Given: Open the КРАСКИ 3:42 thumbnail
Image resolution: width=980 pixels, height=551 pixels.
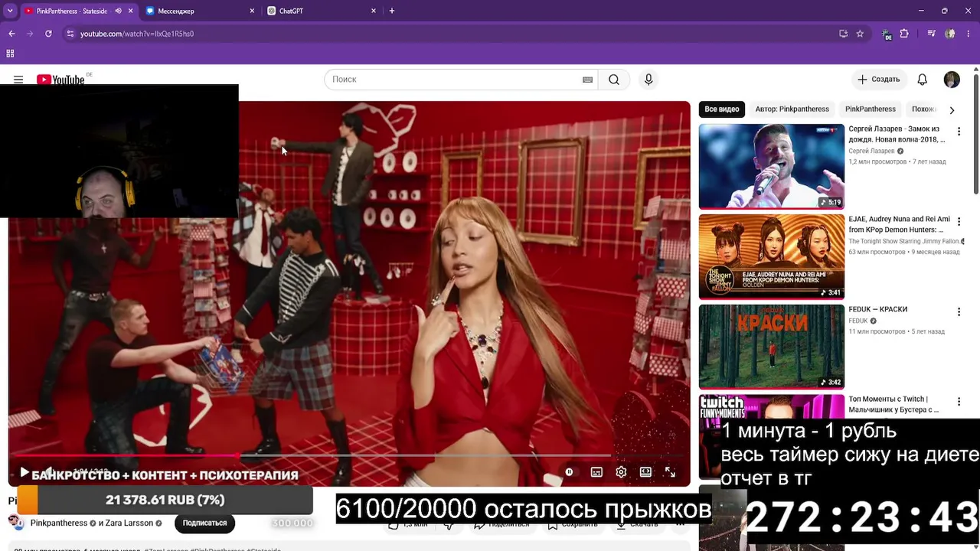Looking at the screenshot, I should 771,347.
